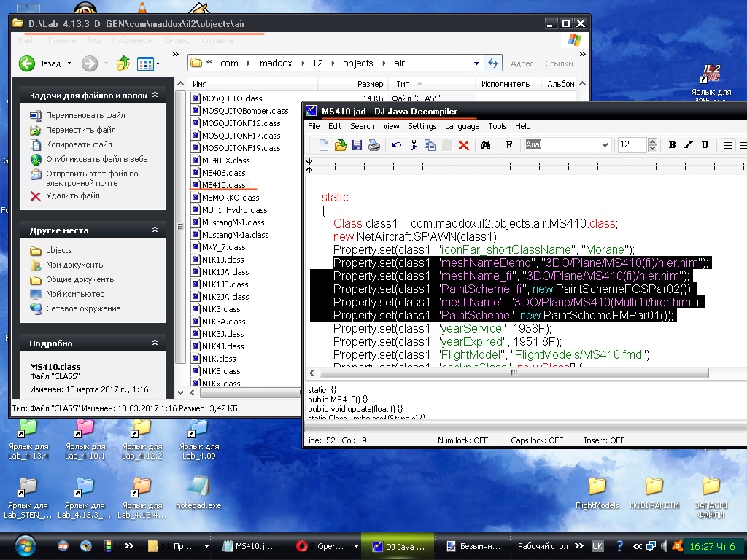Open the Tools menu
The width and height of the screenshot is (747, 560).
point(497,126)
